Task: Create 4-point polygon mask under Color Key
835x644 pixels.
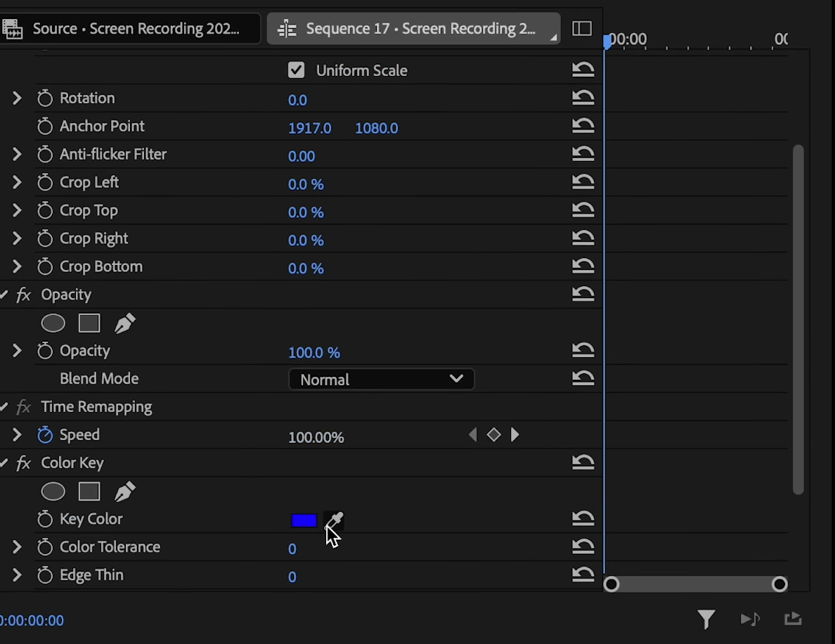Action: (89, 491)
